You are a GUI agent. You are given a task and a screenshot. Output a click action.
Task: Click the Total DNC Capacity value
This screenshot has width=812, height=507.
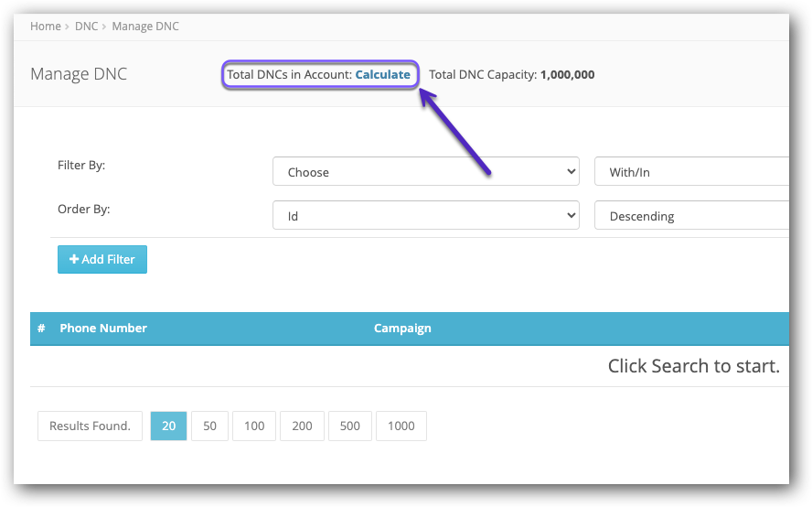[567, 75]
